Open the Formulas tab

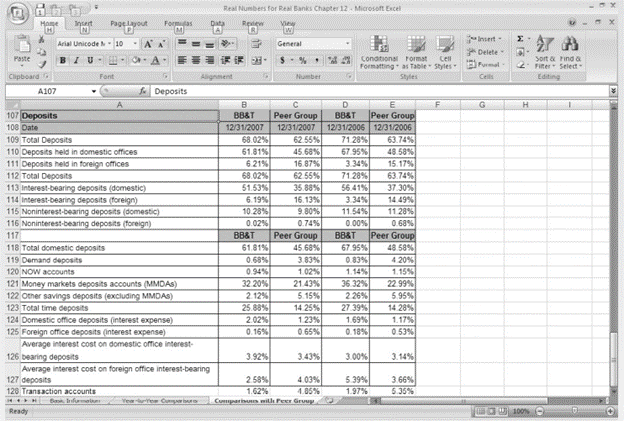pyautogui.click(x=178, y=24)
